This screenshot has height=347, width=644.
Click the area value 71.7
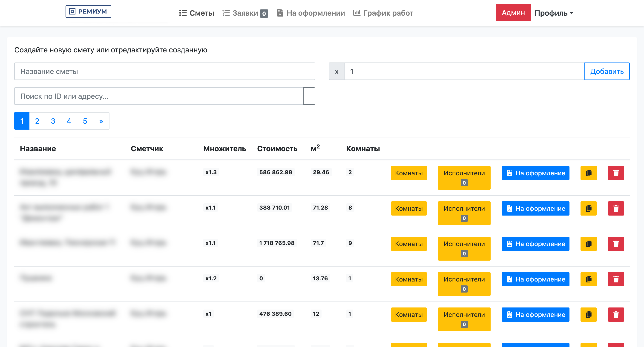[x=318, y=243]
